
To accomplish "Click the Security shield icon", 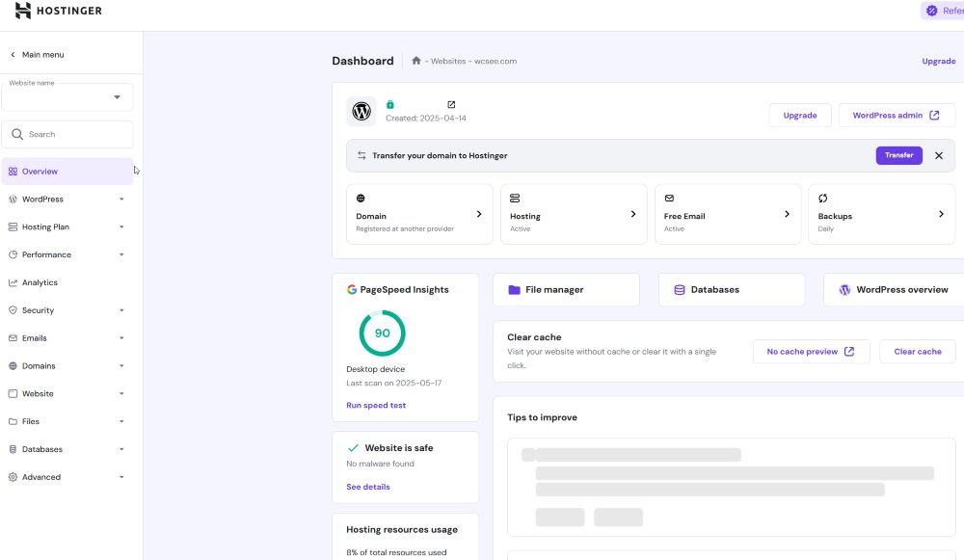I will [13, 310].
